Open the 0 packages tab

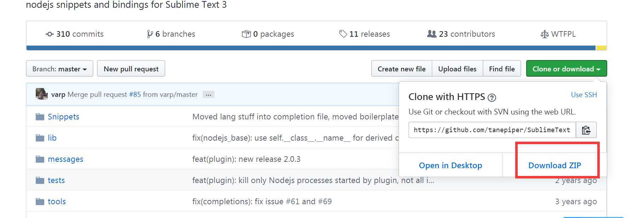pyautogui.click(x=268, y=34)
